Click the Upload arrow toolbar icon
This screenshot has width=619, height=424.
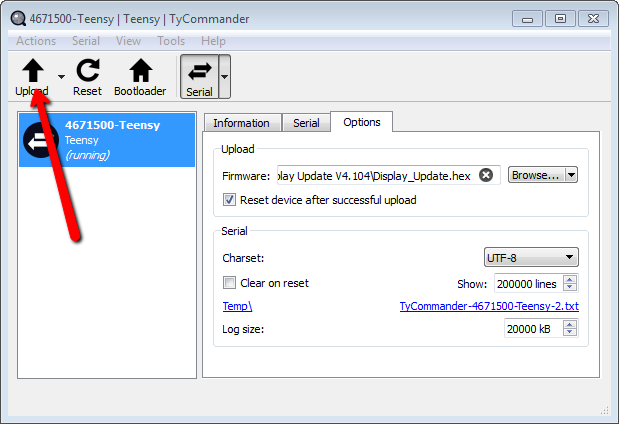[x=33, y=71]
